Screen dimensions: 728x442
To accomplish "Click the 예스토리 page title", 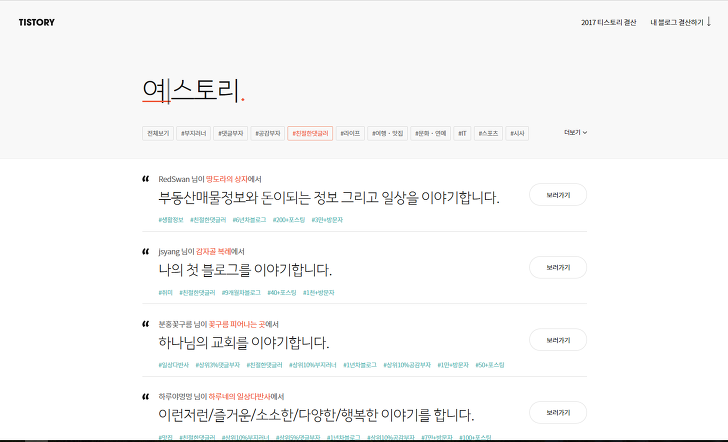I will click(192, 90).
